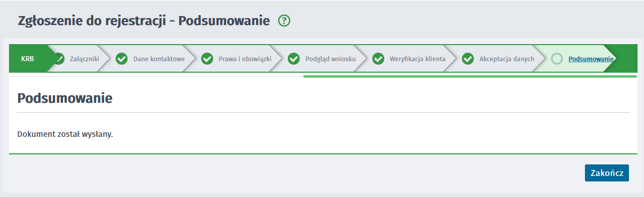644x197 pixels.
Task: Click the Podsumowanie section heading
Action: pos(65,98)
